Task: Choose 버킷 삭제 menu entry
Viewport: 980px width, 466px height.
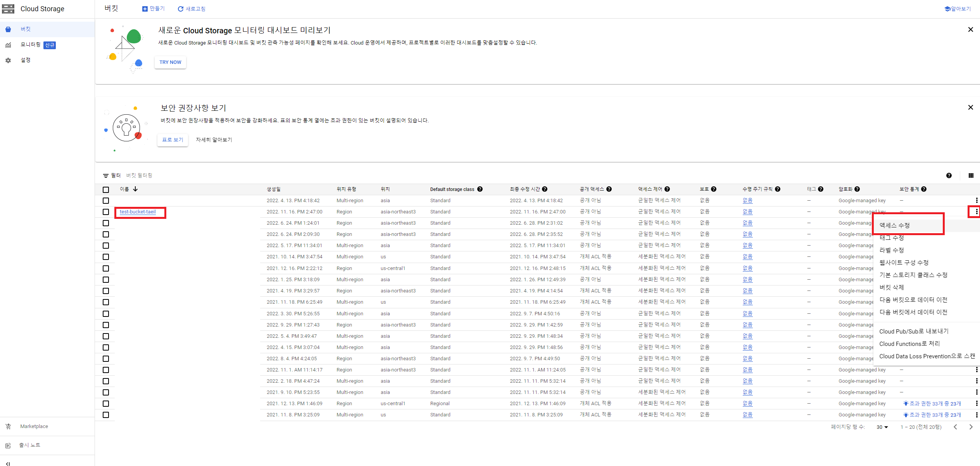Action: pos(927,287)
